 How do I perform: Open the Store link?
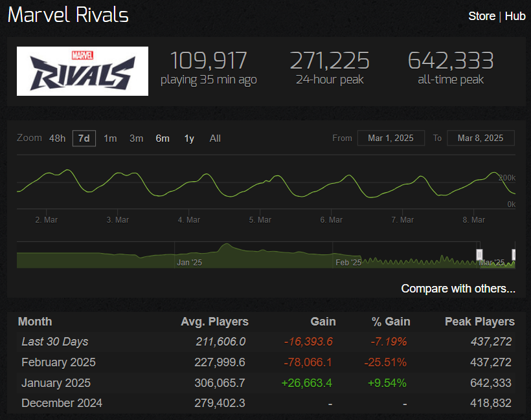(482, 16)
